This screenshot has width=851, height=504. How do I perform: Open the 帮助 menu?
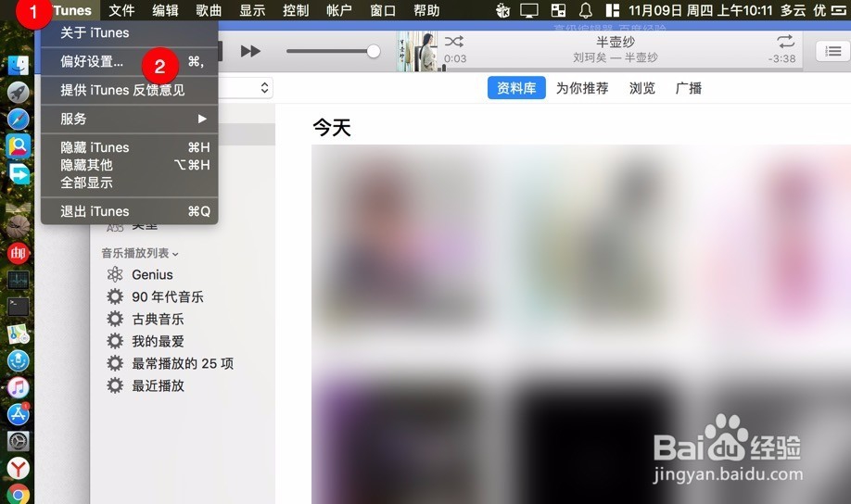click(x=426, y=10)
